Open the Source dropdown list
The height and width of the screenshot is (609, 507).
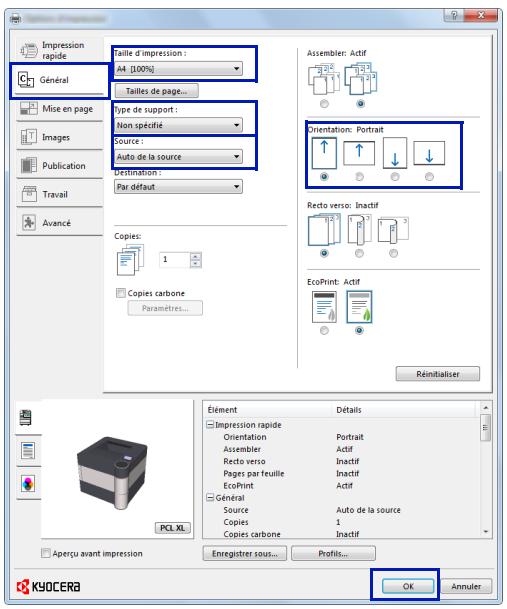click(178, 157)
